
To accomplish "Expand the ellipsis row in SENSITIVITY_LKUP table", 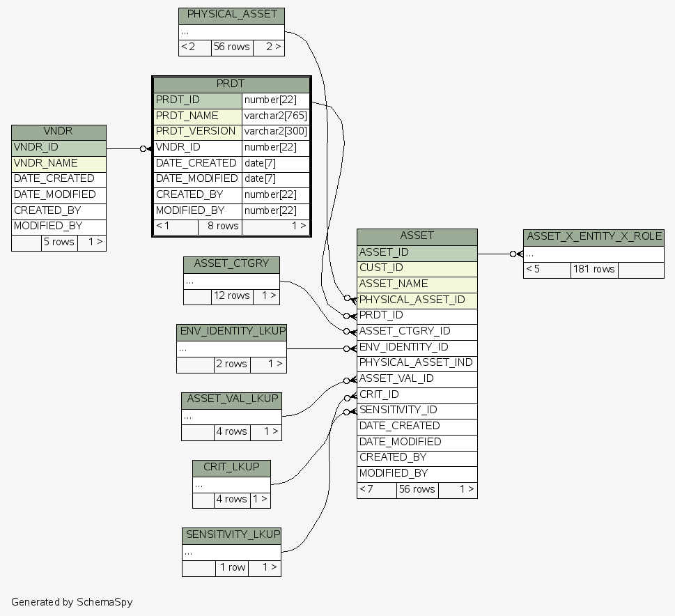I will click(x=231, y=552).
